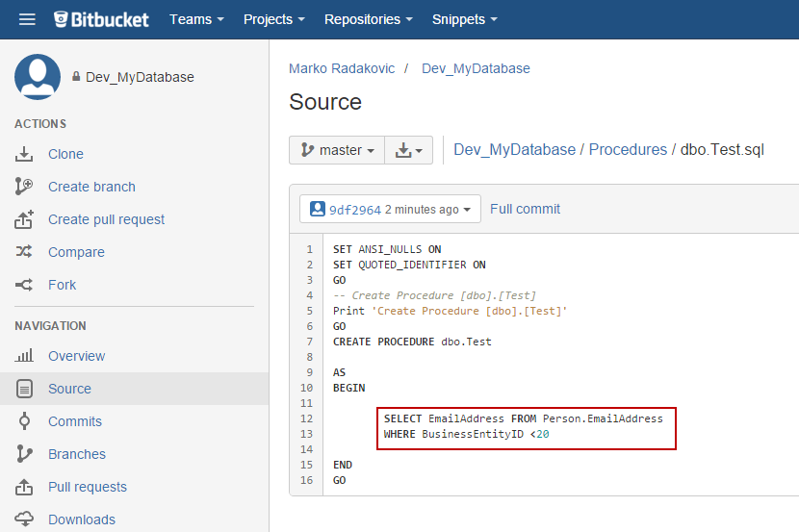Click the BEGIN keyword line
Image resolution: width=799 pixels, height=532 pixels.
[x=349, y=388]
